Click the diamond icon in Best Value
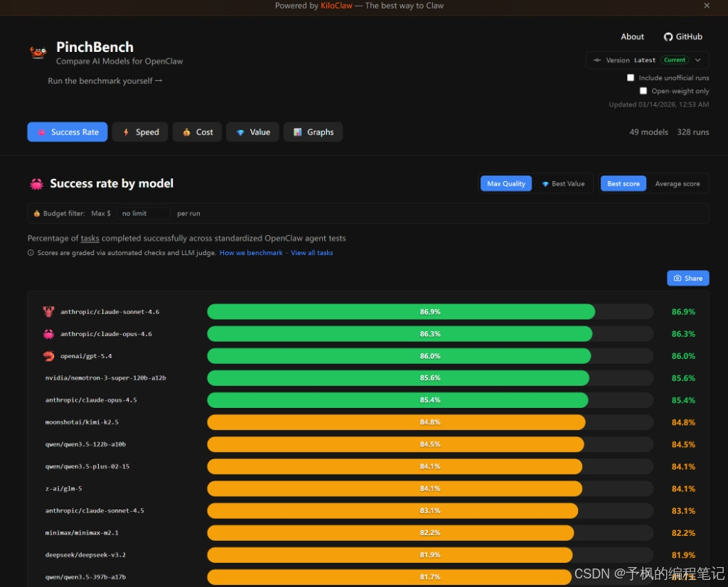Screen dimensions: 728x587 pyautogui.click(x=545, y=184)
